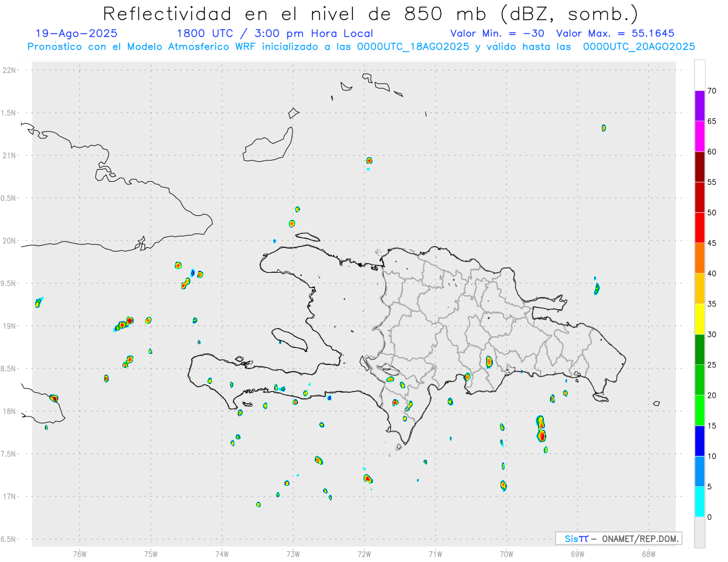Click the colorbar label '70'
Viewport: 728px width, 562px height.
[x=712, y=91]
